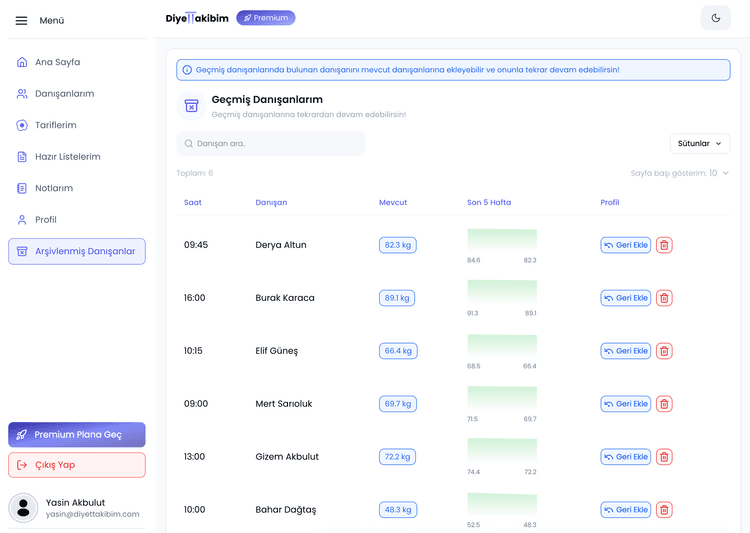750x533 pixels.
Task: Open the Sütunlar columns dropdown
Action: coord(699,144)
